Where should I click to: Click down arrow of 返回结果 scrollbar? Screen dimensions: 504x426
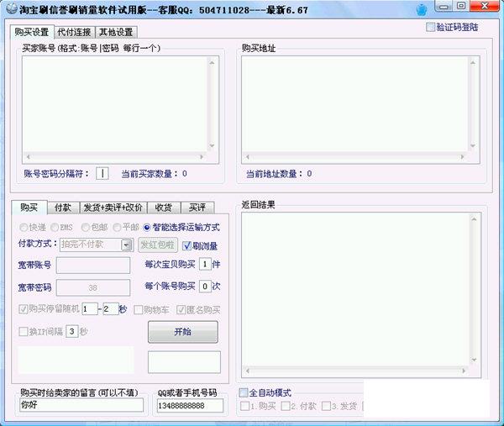tap(474, 360)
